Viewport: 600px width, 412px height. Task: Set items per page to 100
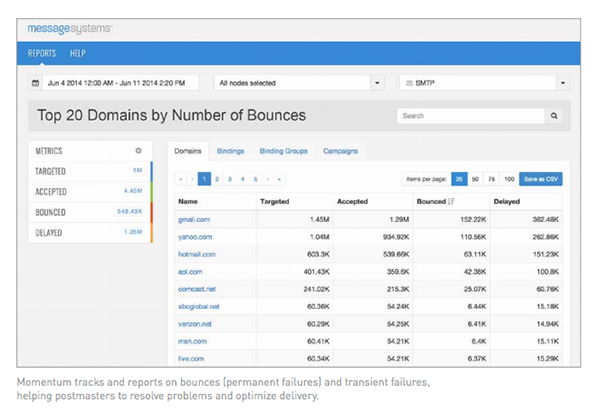(x=509, y=179)
